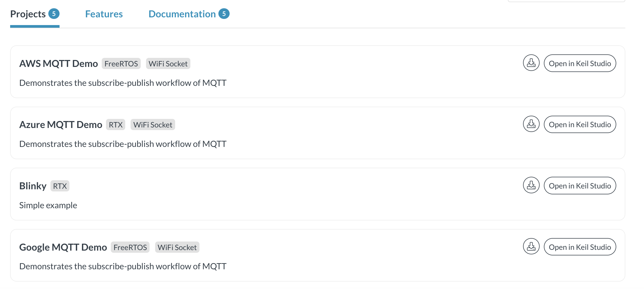The height and width of the screenshot is (289, 644).
Task: Click the RTX tag beside Blinky
Action: tap(60, 186)
